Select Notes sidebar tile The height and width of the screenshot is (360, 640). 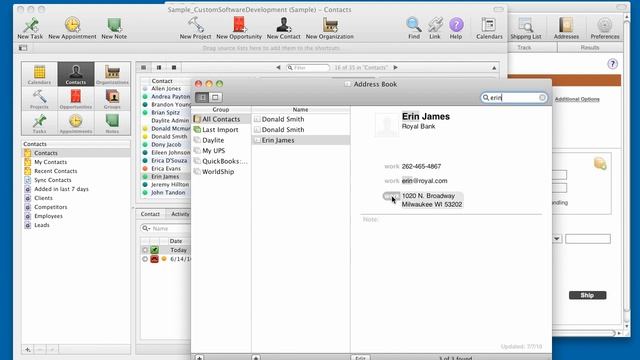tap(112, 123)
